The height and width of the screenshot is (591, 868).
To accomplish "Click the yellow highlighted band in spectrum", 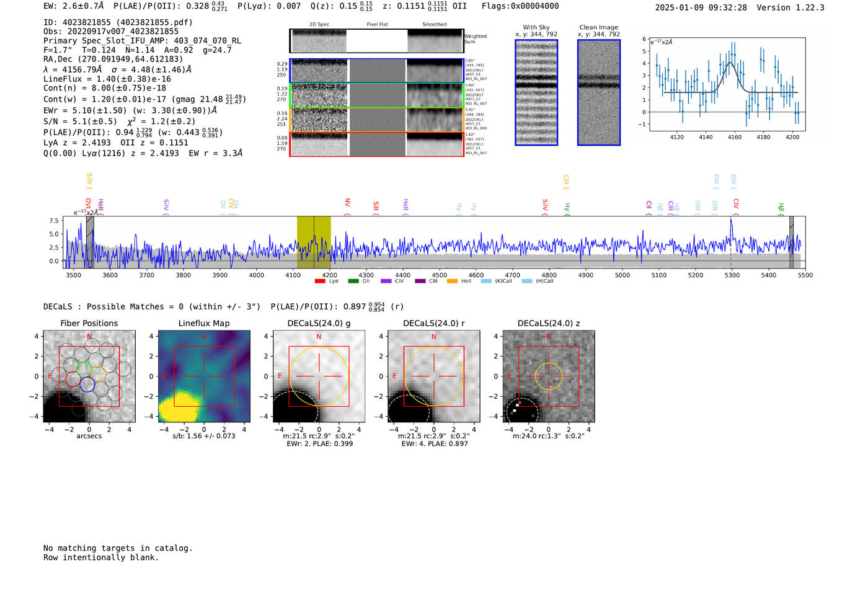I will (314, 242).
